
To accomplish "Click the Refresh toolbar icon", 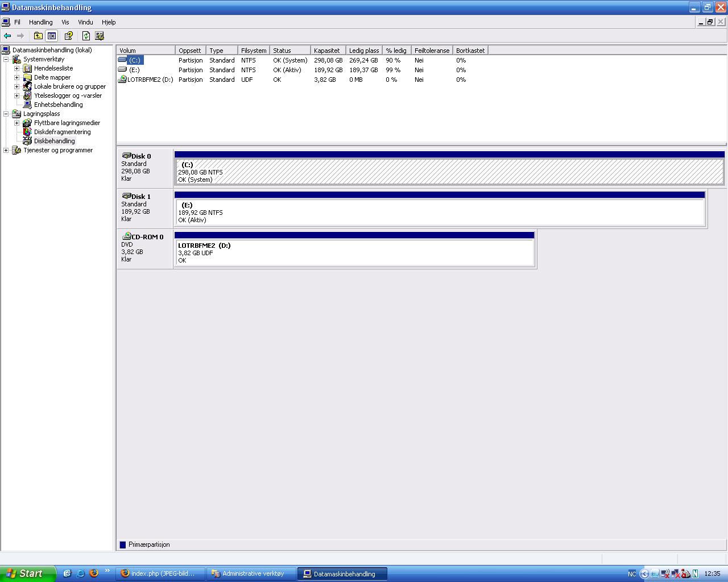I will [86, 36].
